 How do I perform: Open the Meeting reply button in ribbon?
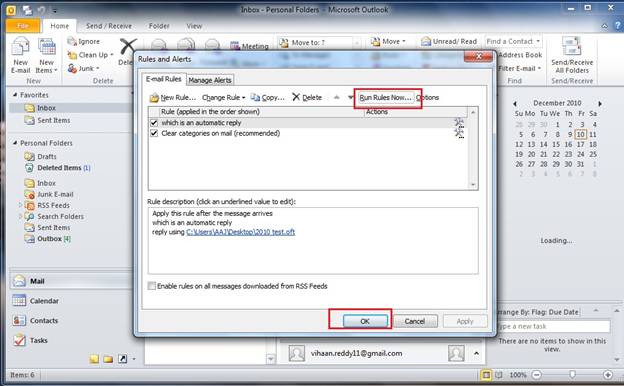click(x=250, y=46)
